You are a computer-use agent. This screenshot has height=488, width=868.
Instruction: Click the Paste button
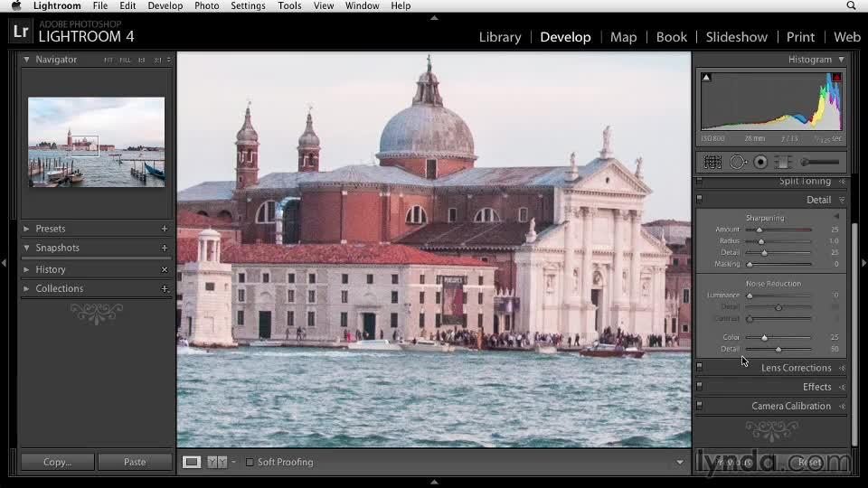135,462
